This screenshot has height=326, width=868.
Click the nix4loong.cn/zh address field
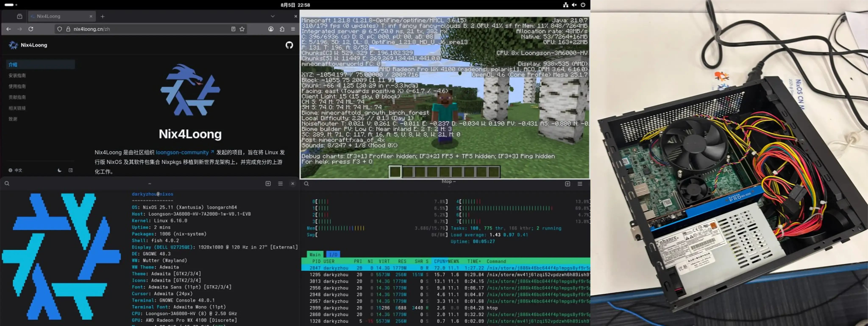tap(151, 29)
